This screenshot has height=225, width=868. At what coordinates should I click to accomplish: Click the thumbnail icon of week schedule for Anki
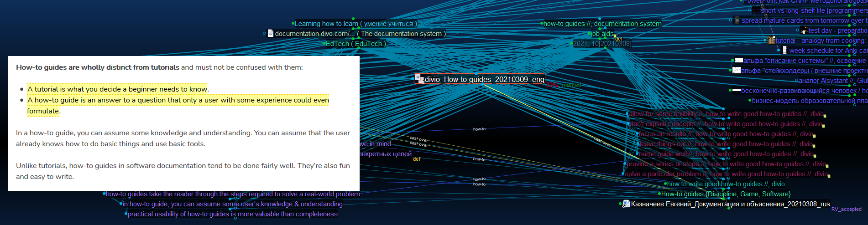[x=784, y=50]
